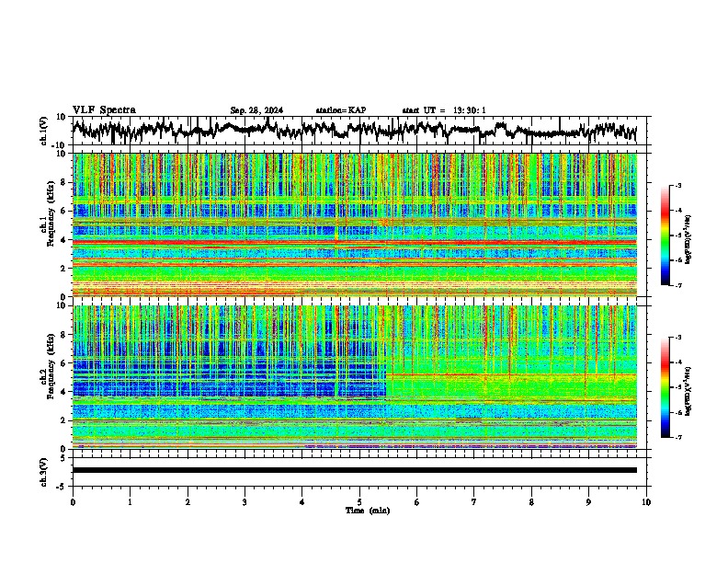Click the "6" tick on the time axis
The width and height of the screenshot is (728, 563).
tap(417, 502)
